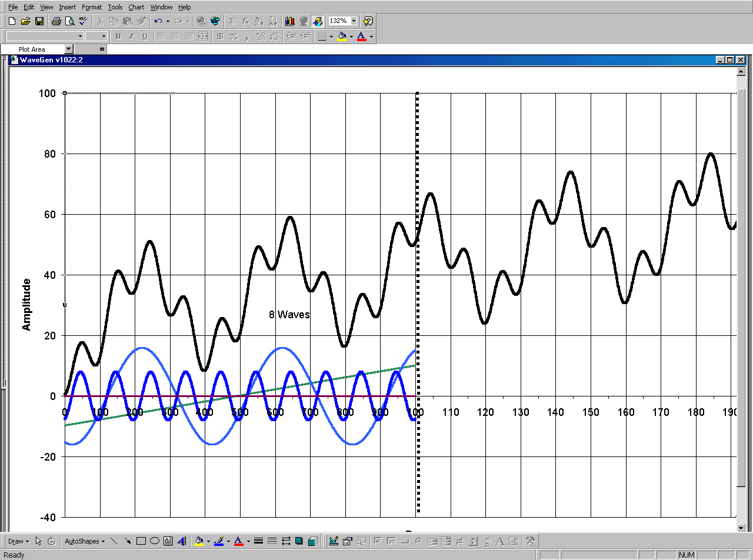Open the Insert menu
This screenshot has width=753, height=560.
tap(67, 7)
